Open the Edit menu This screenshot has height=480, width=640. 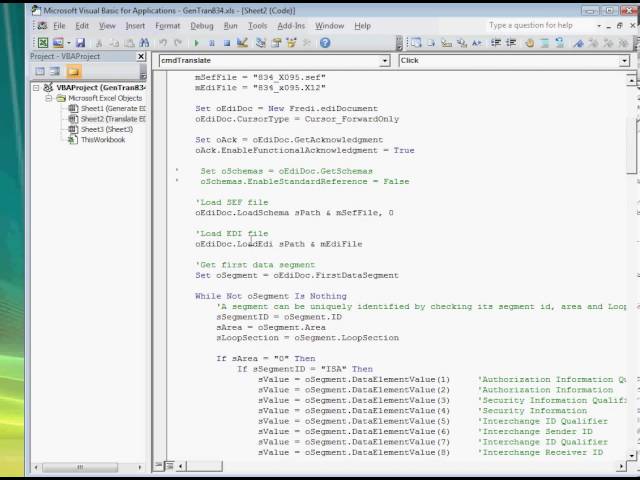(82, 26)
